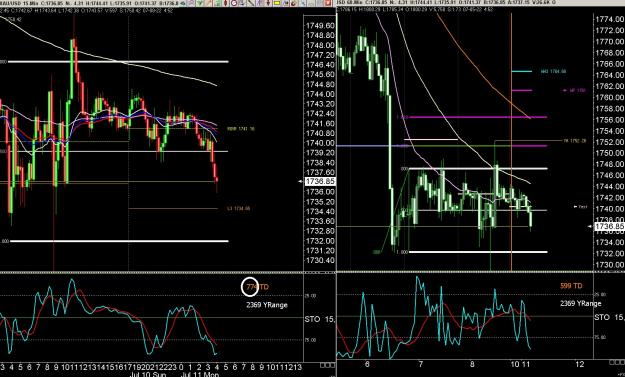Select the 12 label on right chart time axis

[580, 364]
